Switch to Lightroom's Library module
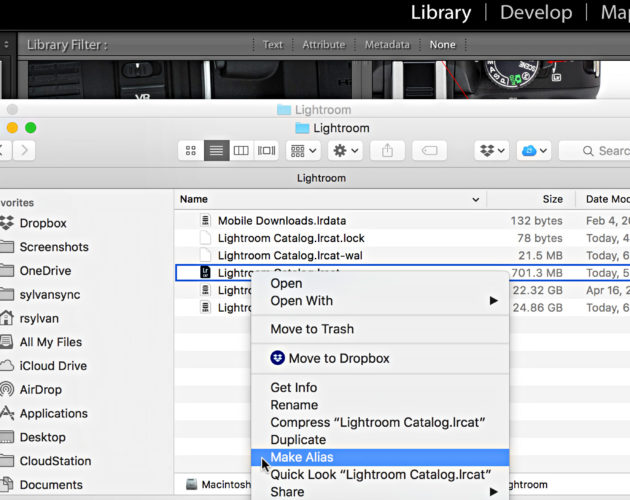Screen dimensions: 630x500 click(441, 13)
